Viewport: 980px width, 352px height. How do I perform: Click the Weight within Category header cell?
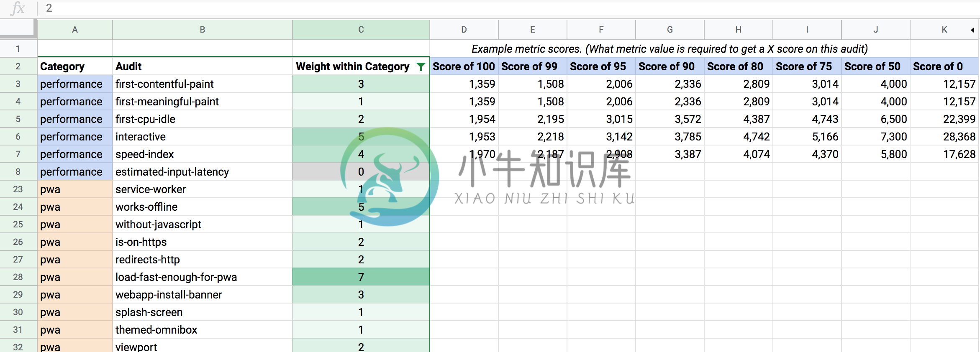pyautogui.click(x=361, y=66)
